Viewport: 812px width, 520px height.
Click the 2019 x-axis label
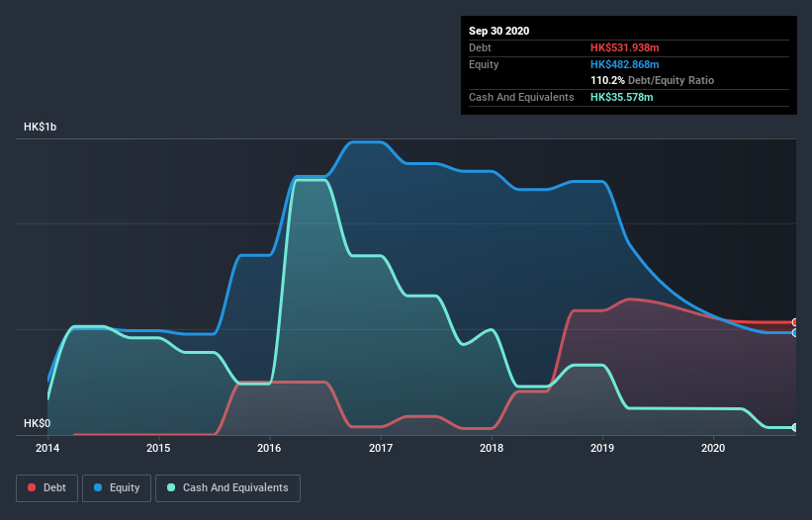click(602, 448)
